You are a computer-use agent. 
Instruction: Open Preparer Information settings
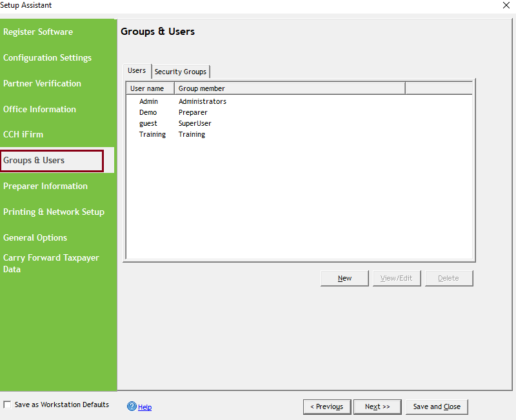click(x=45, y=186)
